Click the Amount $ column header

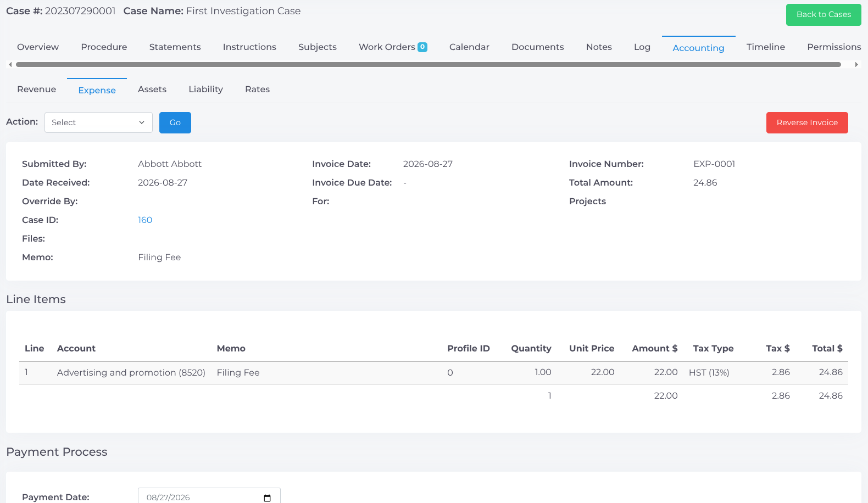click(x=655, y=349)
